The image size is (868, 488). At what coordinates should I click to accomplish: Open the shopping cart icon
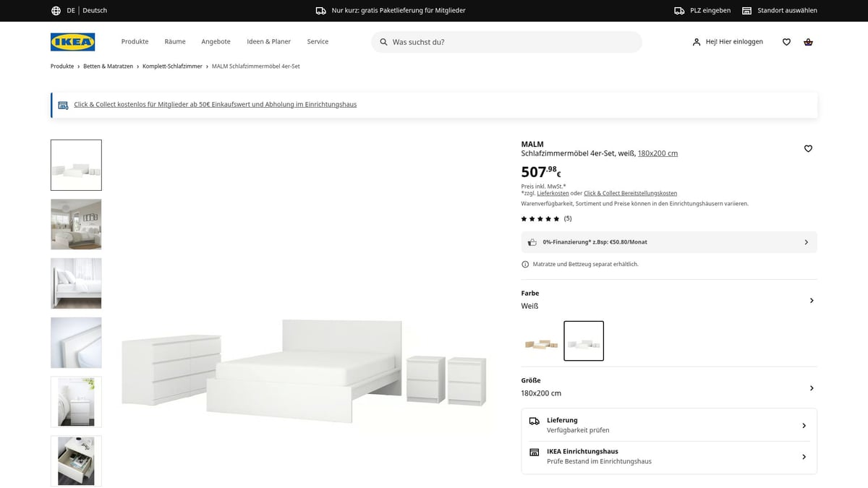(808, 41)
